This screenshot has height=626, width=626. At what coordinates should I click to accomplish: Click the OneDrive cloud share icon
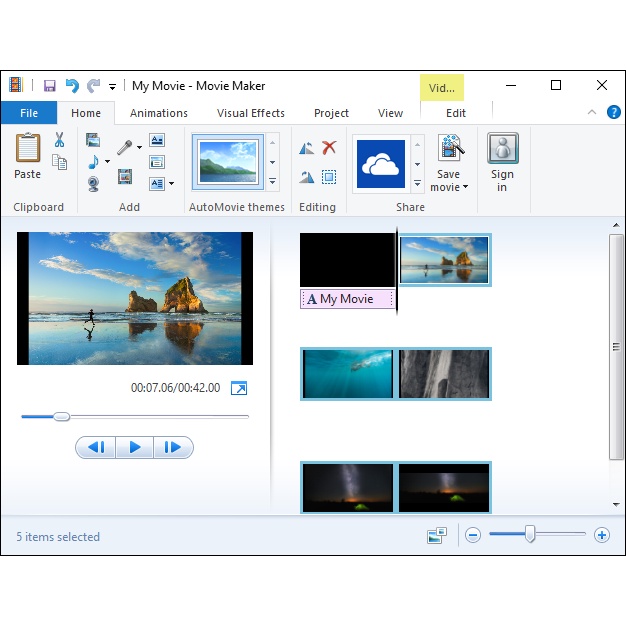(380, 163)
